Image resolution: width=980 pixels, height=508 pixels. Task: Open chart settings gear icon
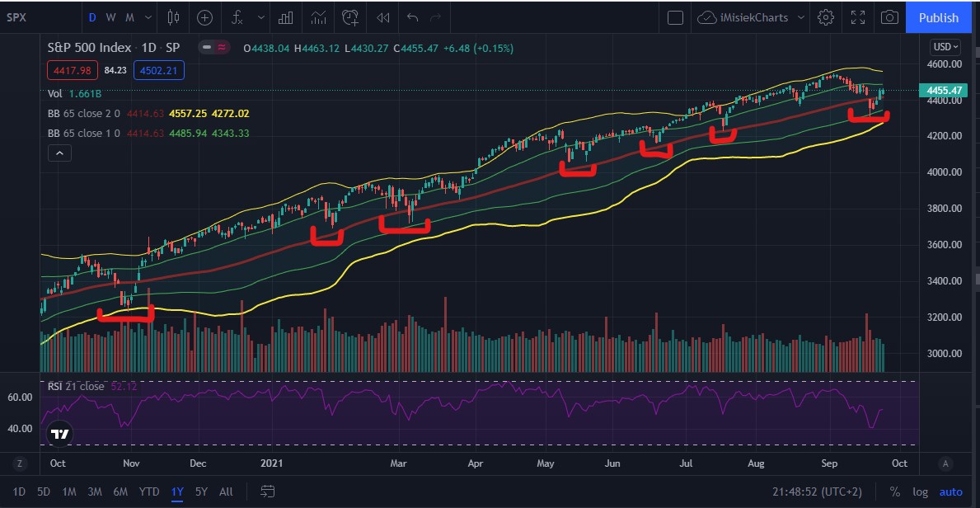(x=826, y=17)
